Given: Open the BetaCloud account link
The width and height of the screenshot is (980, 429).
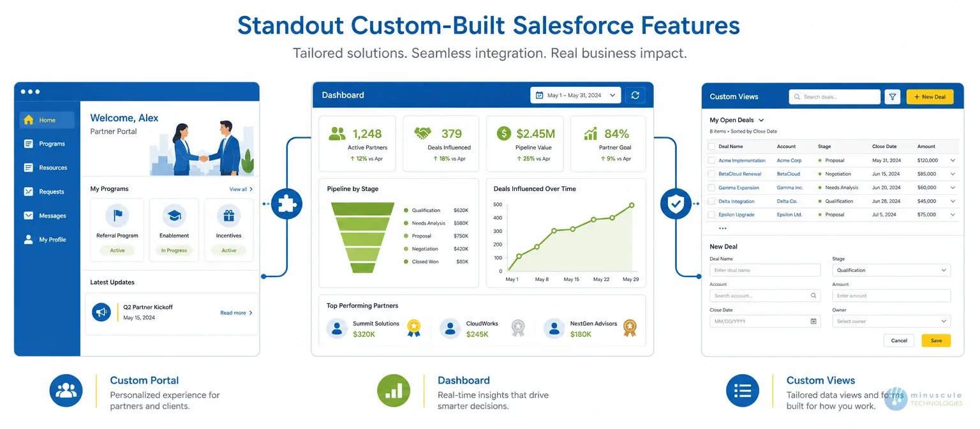Looking at the screenshot, I should pyautogui.click(x=789, y=174).
